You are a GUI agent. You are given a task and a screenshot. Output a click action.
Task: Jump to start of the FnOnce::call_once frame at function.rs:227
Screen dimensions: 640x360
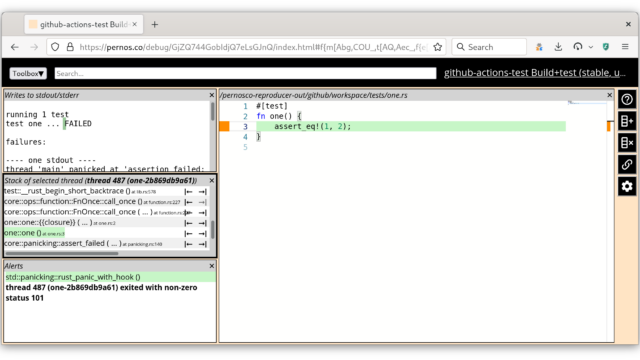coord(188,202)
